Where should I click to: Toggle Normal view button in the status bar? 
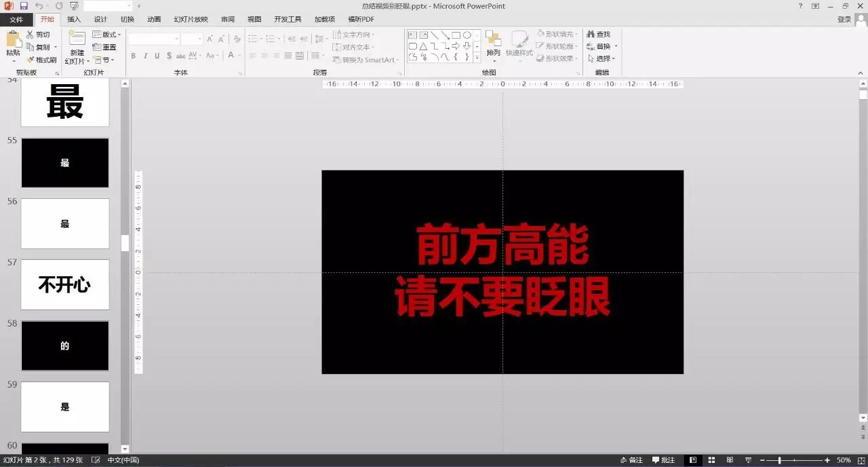(x=693, y=460)
